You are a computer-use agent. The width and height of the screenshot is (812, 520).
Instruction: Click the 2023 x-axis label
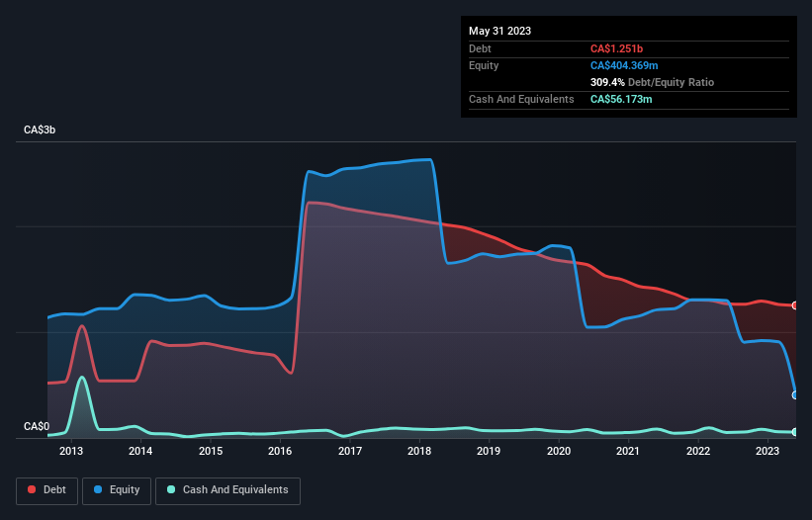(x=767, y=451)
